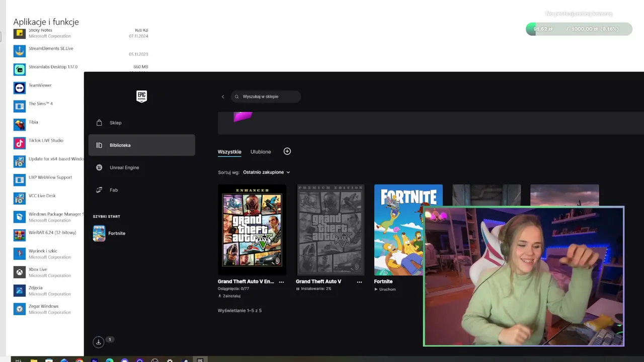Click the donation goal progress bar

579,29
